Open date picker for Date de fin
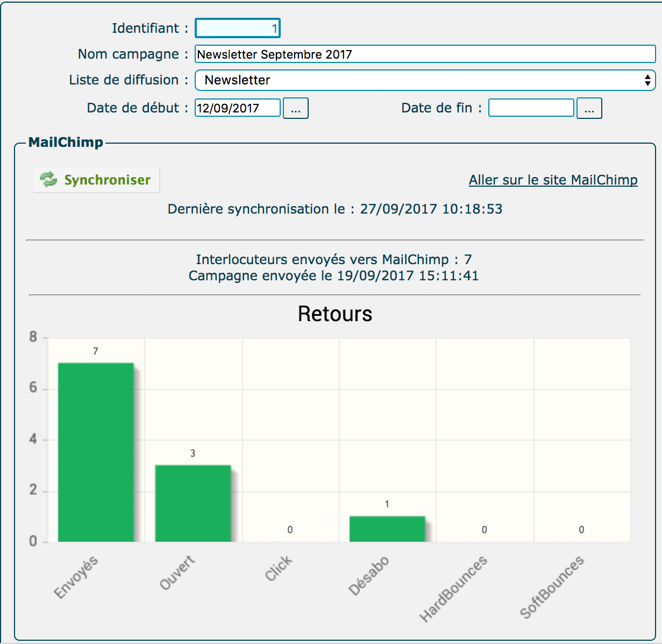 click(x=589, y=108)
